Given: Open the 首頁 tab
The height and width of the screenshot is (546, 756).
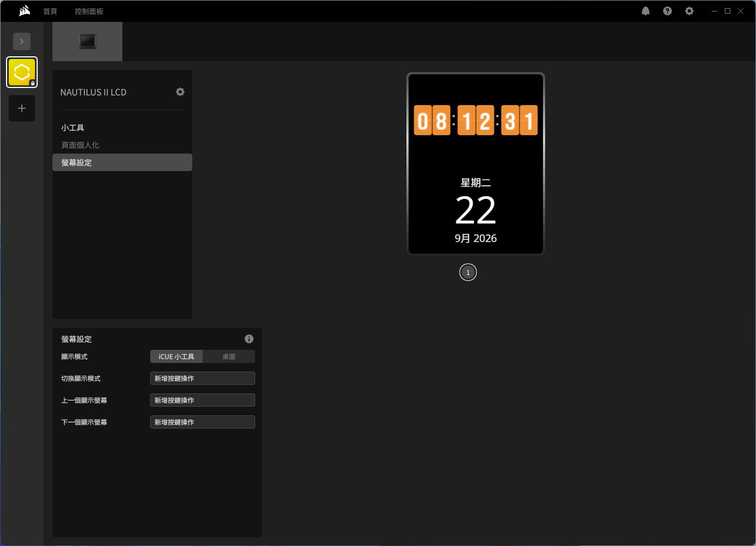Looking at the screenshot, I should 50,11.
